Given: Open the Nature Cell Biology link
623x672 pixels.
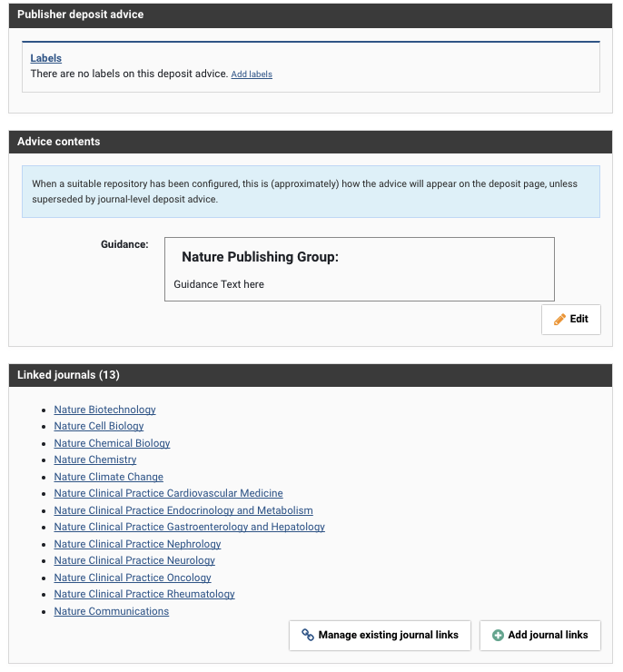Looking at the screenshot, I should [99, 426].
